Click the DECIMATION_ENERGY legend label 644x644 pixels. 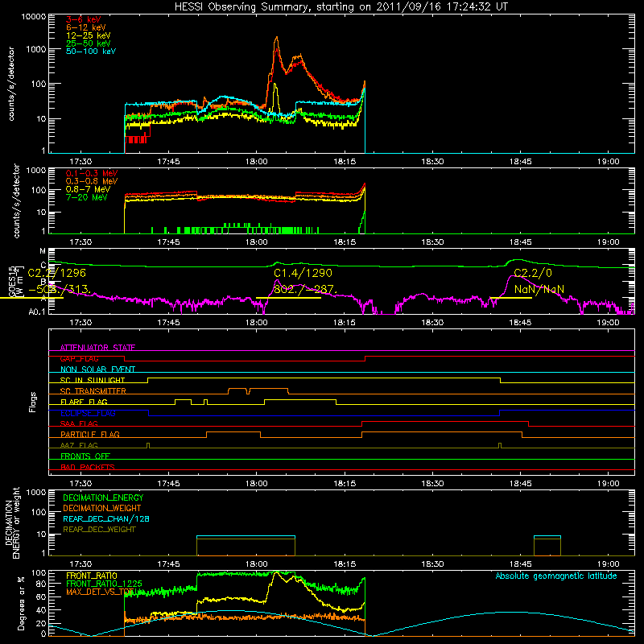[103, 497]
